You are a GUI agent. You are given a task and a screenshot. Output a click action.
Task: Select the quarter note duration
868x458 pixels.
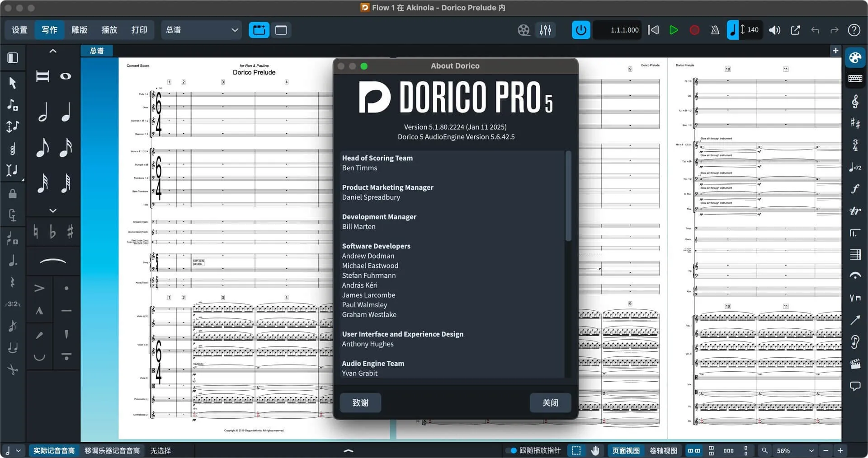click(x=66, y=112)
